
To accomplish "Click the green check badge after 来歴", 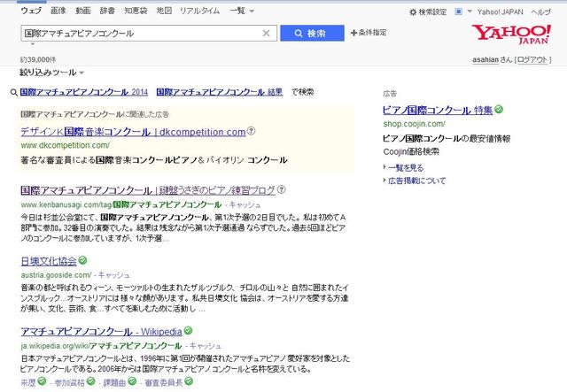I will pos(42,380).
